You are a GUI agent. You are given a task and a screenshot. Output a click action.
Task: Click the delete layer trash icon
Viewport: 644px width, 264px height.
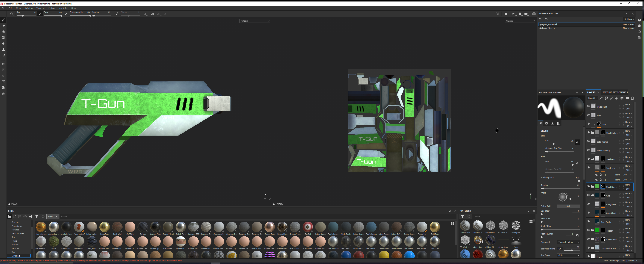[x=632, y=98]
